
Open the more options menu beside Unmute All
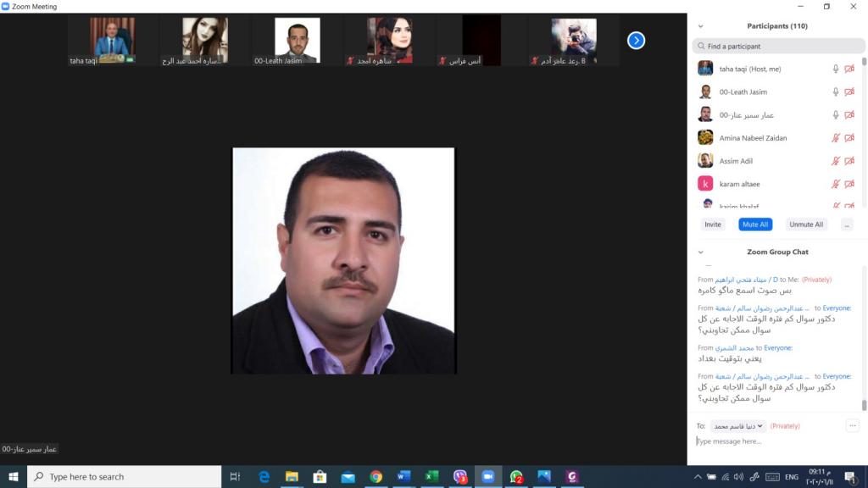point(846,225)
